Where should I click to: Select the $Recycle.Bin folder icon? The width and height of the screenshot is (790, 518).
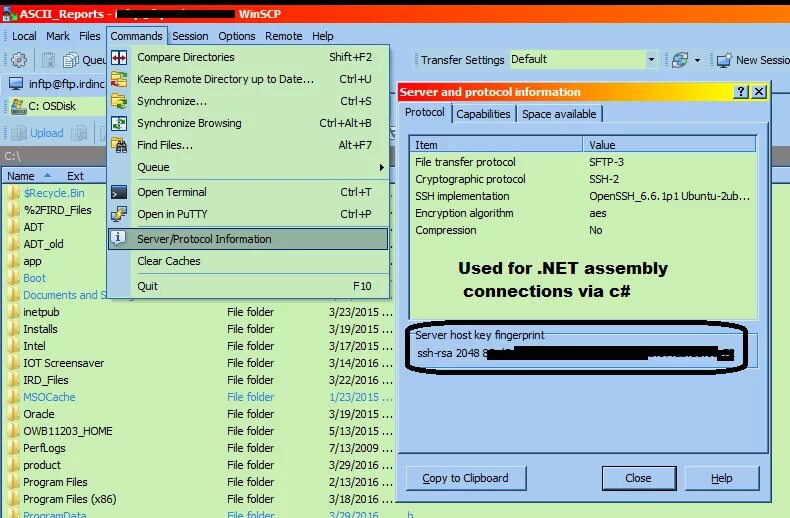pos(14,193)
